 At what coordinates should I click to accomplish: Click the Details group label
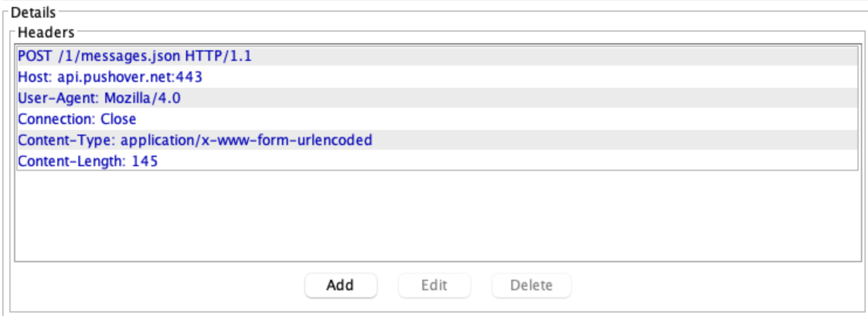(33, 12)
